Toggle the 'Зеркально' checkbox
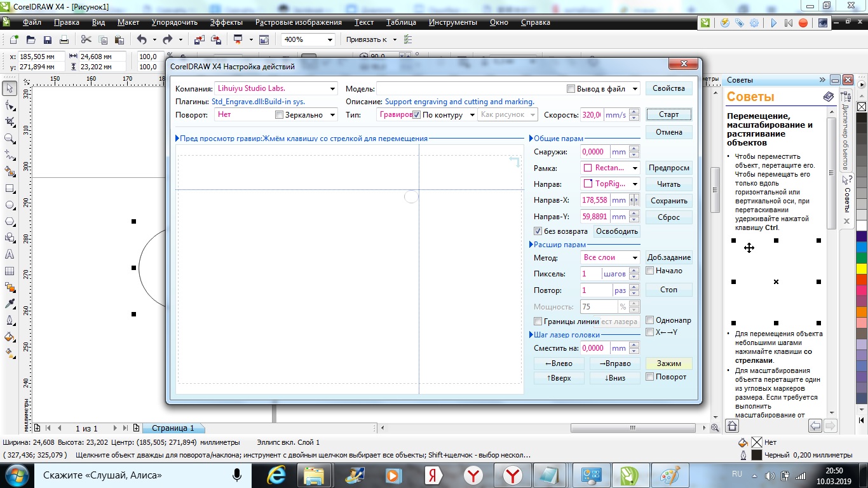Image resolution: width=868 pixels, height=488 pixels. (x=279, y=115)
